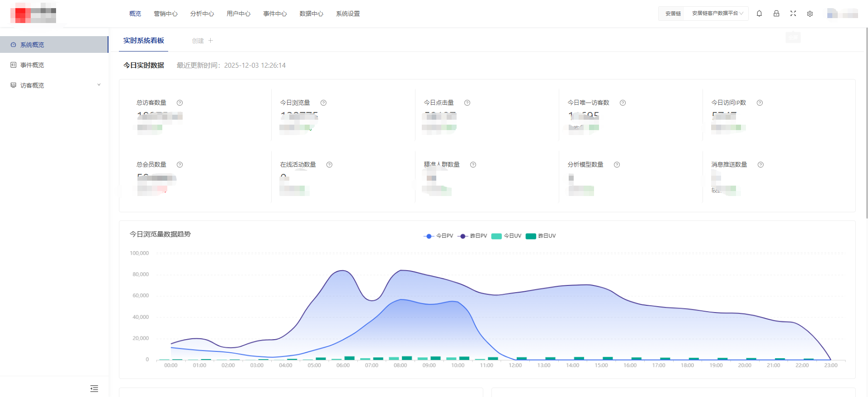Image resolution: width=868 pixels, height=397 pixels.
Task: Click help icon next to 今日点击量
Action: coord(467,103)
